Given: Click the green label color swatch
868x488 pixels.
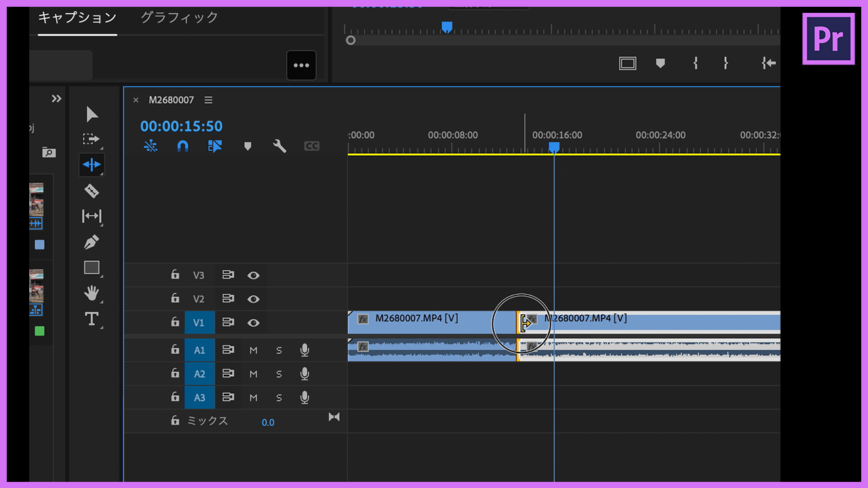Looking at the screenshot, I should 39,331.
